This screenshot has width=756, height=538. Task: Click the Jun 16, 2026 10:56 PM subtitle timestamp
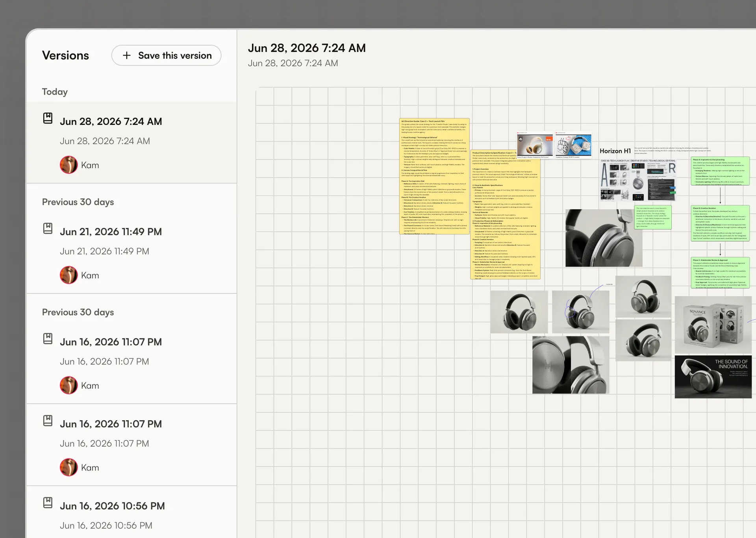click(106, 525)
